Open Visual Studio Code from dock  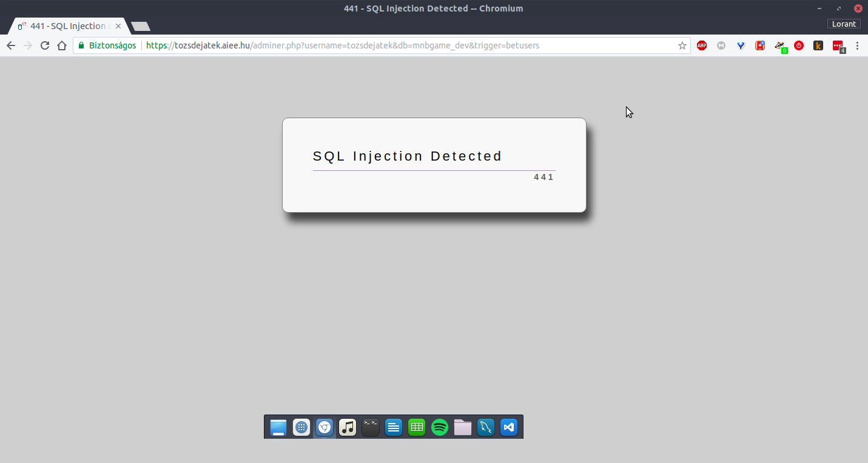509,427
